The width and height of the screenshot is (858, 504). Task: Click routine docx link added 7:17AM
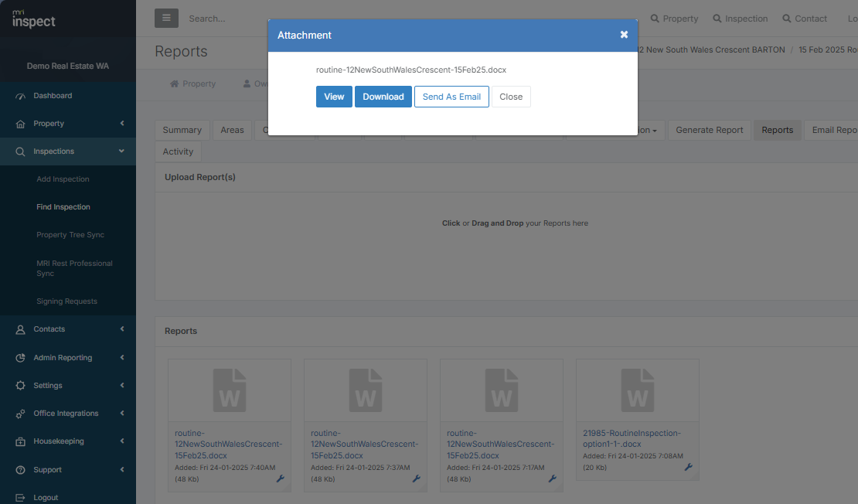[500, 444]
